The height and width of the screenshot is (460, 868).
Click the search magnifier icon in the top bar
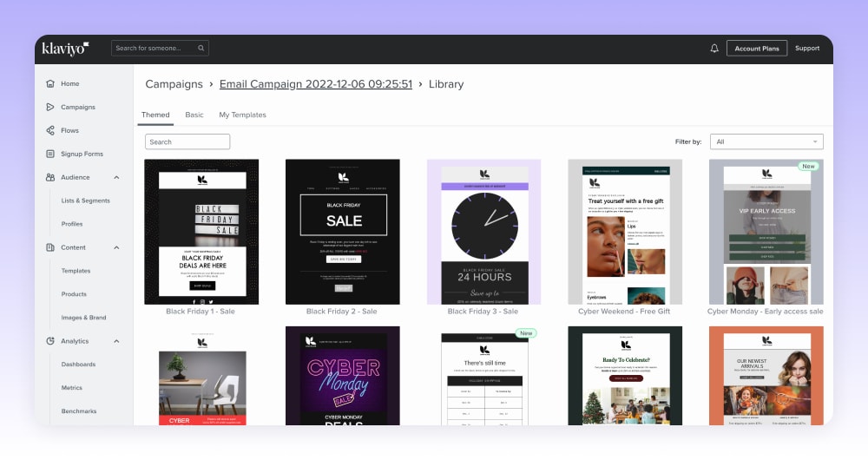coord(201,48)
